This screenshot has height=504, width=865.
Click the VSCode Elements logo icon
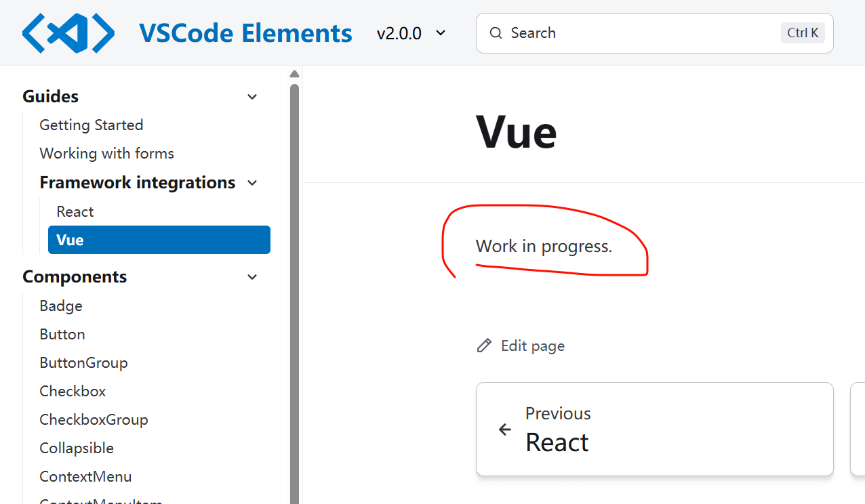pos(68,33)
